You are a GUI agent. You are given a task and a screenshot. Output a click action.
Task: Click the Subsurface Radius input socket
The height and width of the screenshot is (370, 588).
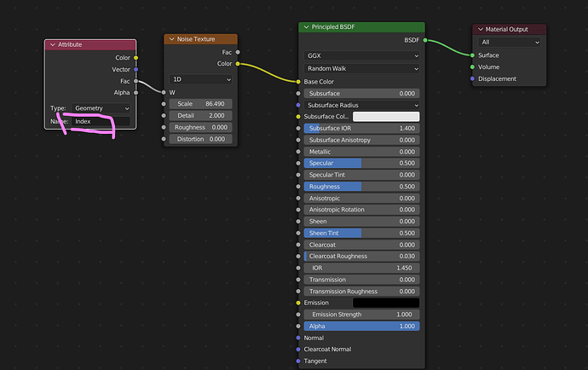click(x=298, y=105)
